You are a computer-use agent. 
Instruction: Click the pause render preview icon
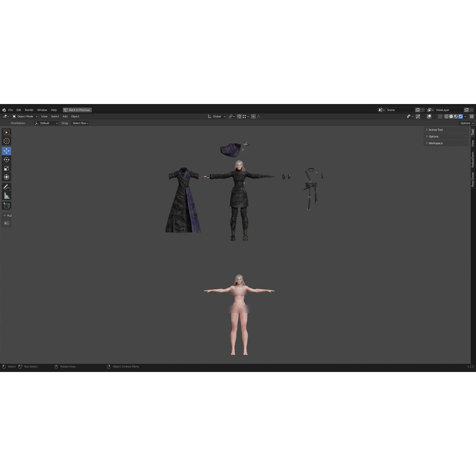(x=472, y=116)
